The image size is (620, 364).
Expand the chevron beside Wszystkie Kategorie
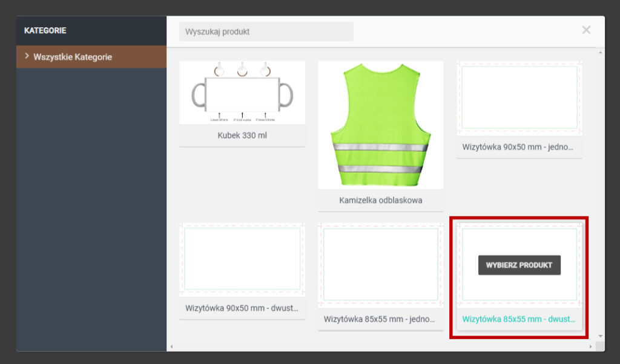coord(27,57)
